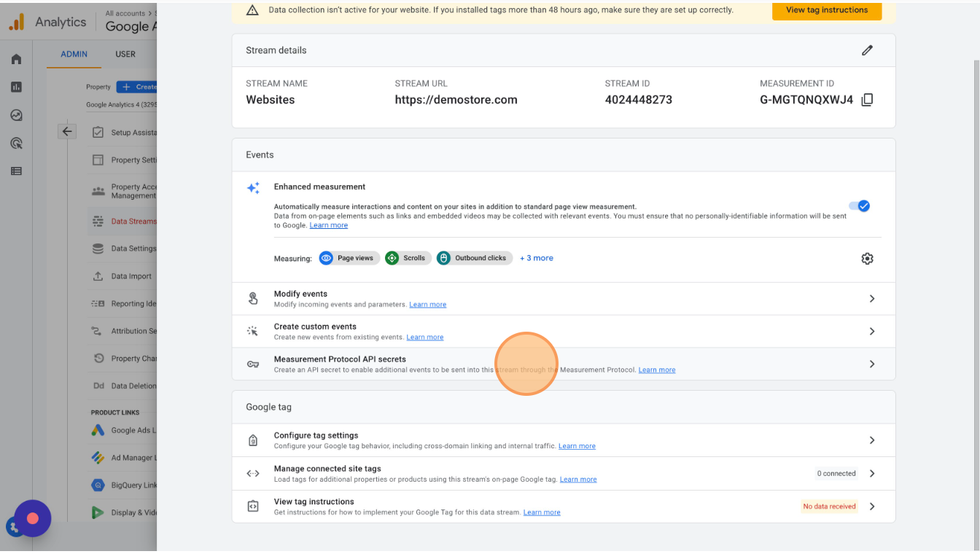Switch to the ADMIN tab

(74, 54)
